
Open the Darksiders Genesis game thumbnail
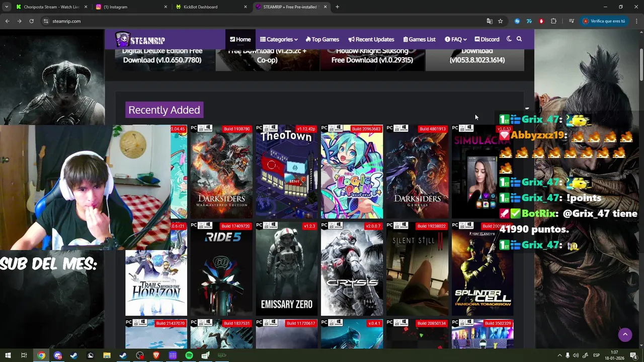click(x=417, y=171)
